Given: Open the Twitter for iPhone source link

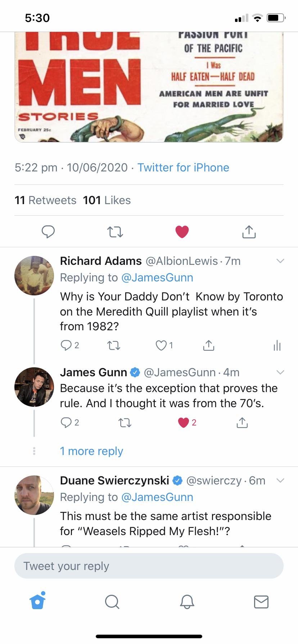Looking at the screenshot, I should [x=183, y=167].
